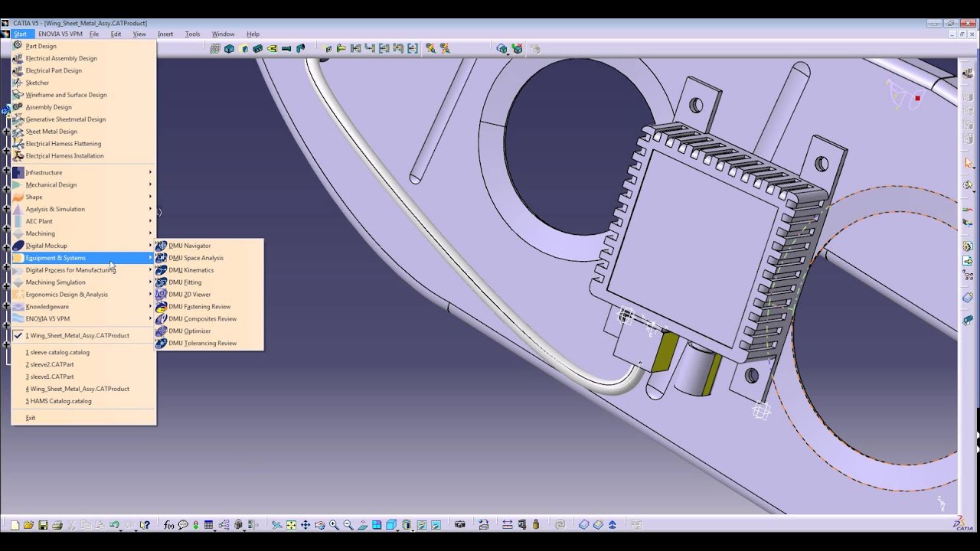
Task: Select the Pan four-arrow icon
Action: click(x=305, y=525)
